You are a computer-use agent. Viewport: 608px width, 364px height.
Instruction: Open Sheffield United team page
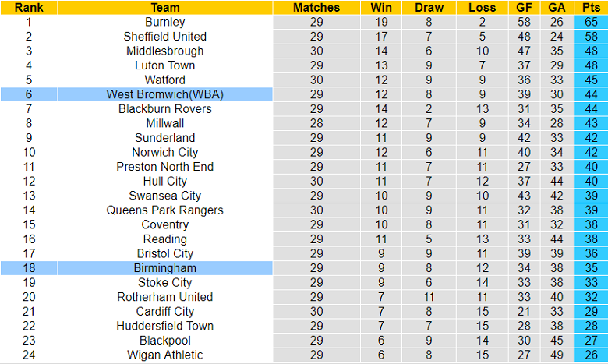[x=164, y=37]
